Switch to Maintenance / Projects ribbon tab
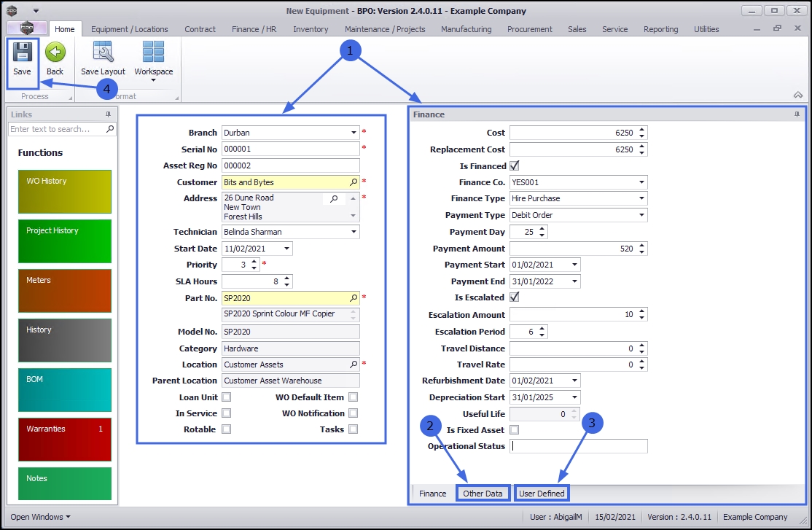The height and width of the screenshot is (530, 812). (x=385, y=29)
